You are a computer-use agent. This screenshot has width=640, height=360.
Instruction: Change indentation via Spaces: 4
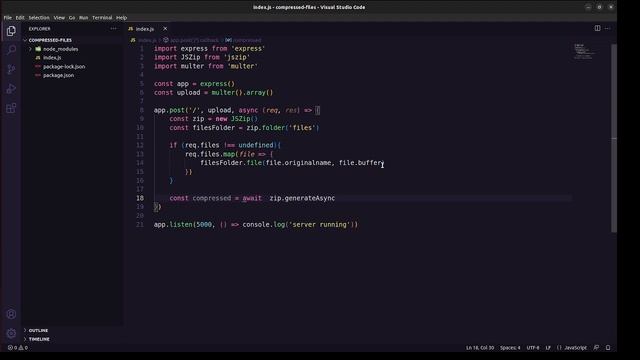tap(510, 348)
